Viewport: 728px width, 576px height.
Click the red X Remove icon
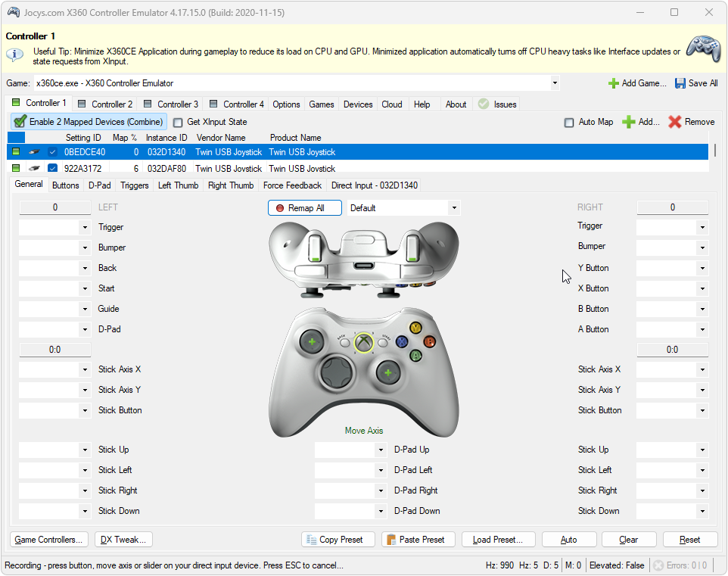[x=674, y=122]
